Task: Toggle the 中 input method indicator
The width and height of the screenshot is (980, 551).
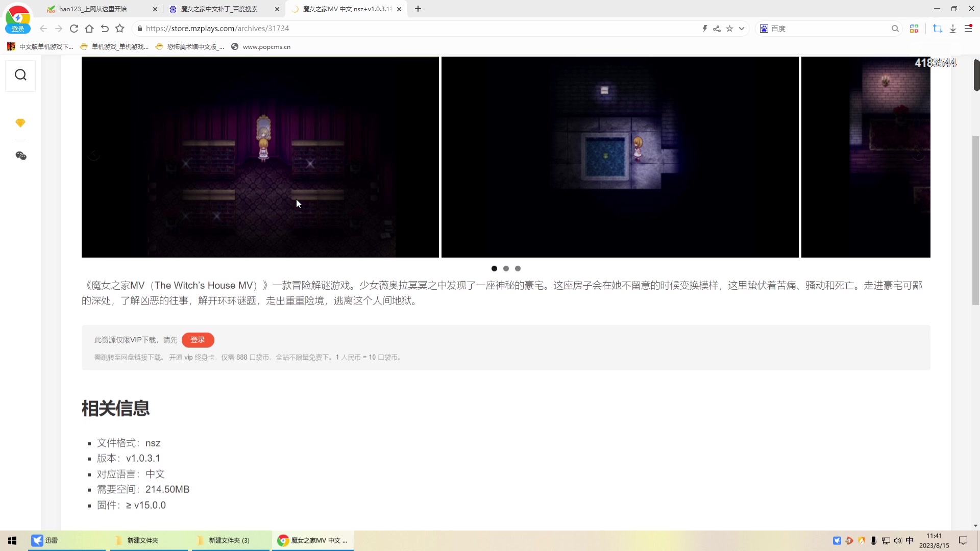Action: [x=910, y=541]
